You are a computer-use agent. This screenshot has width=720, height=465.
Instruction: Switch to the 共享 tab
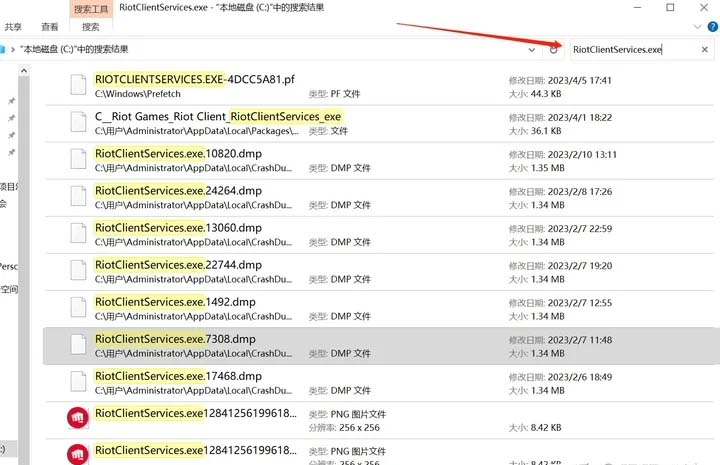pos(13,27)
